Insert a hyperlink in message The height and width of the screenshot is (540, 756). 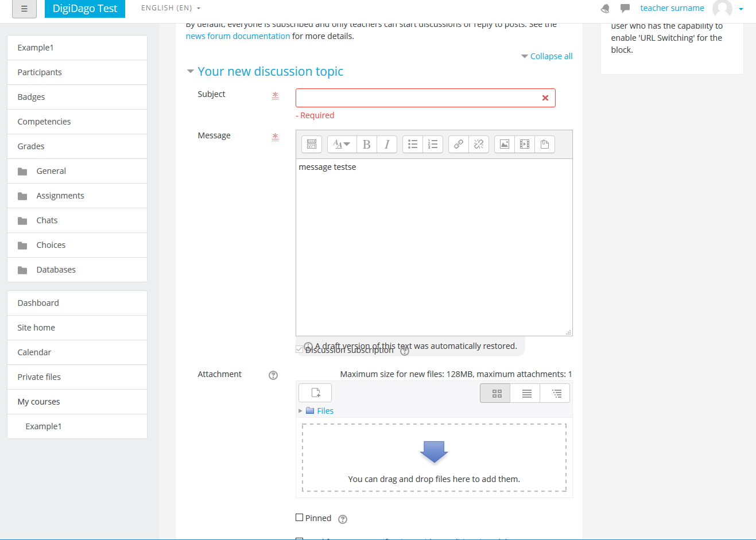tap(459, 144)
